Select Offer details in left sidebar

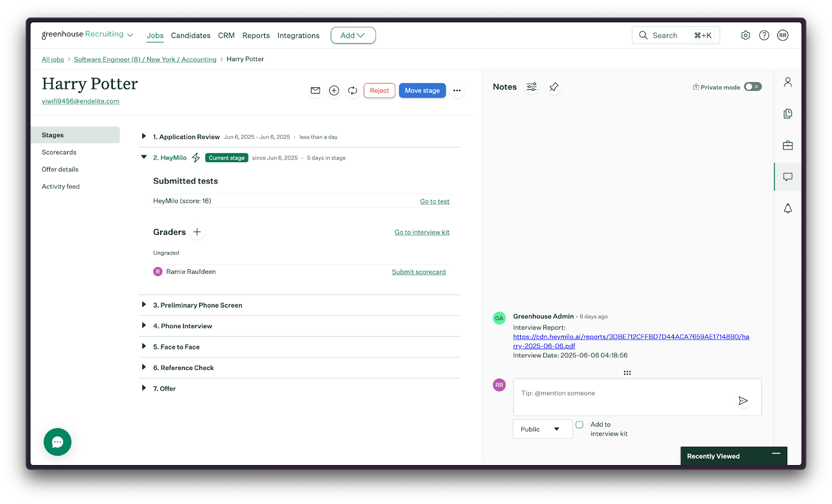[x=60, y=169]
